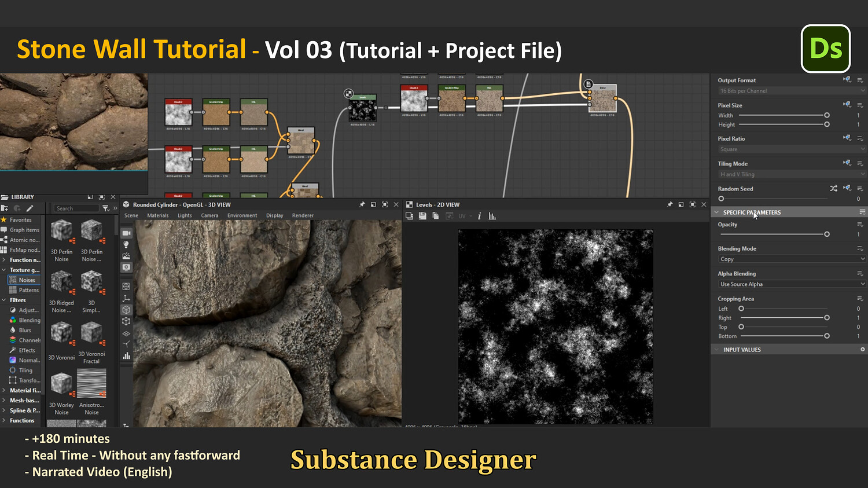
Task: Select the Blending filters category
Action: (25, 320)
